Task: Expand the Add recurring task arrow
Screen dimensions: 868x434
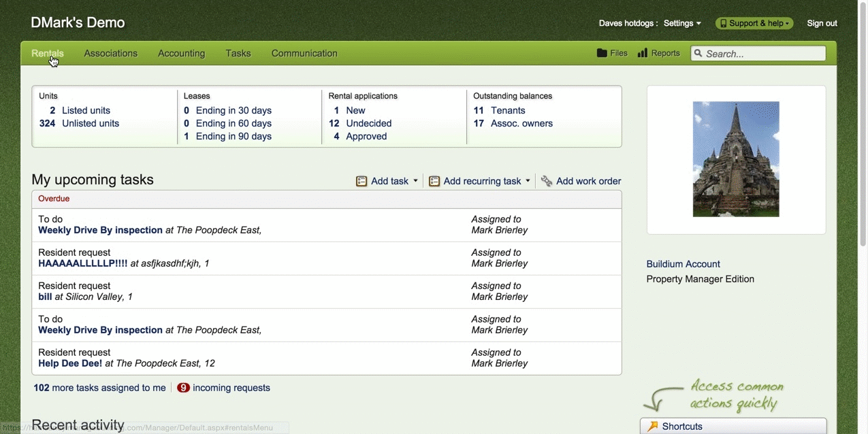Action: 528,181
